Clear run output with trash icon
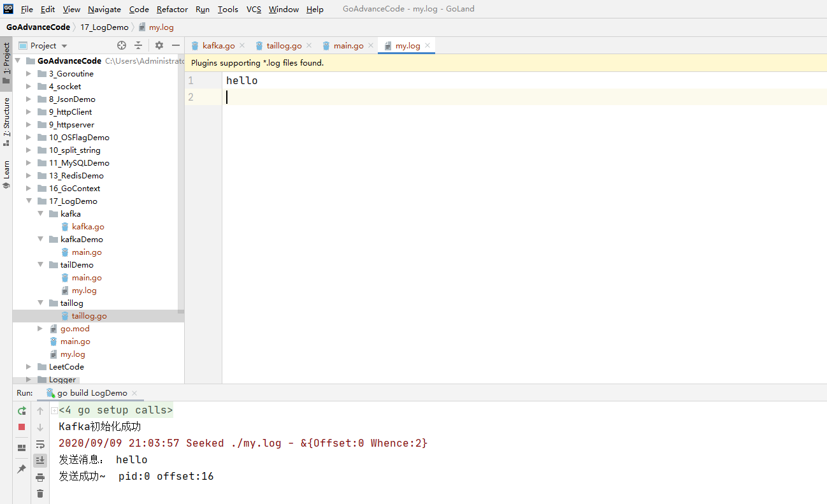827x504 pixels. click(40, 493)
